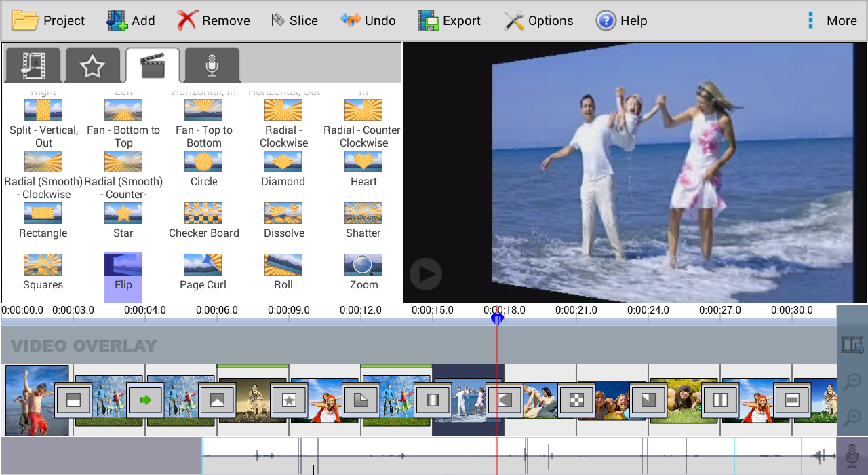Apply the Diamond transition

click(x=283, y=161)
